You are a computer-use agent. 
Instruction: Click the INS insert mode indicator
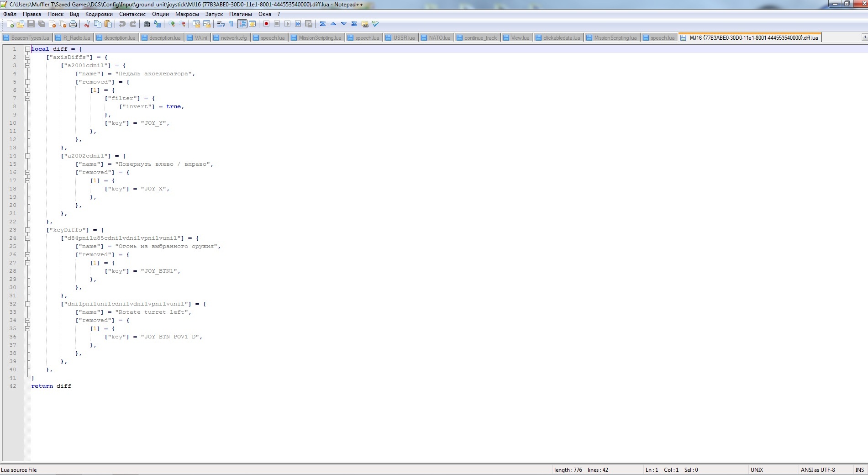[860, 470]
